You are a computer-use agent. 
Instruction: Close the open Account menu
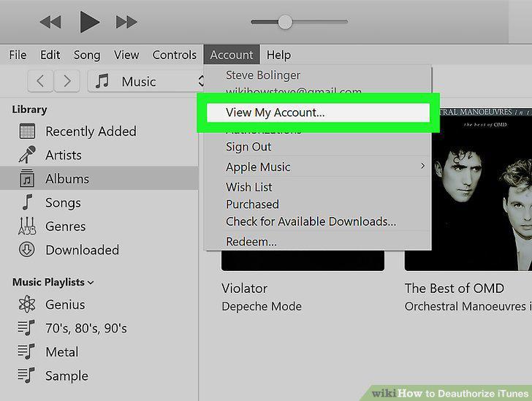232,55
